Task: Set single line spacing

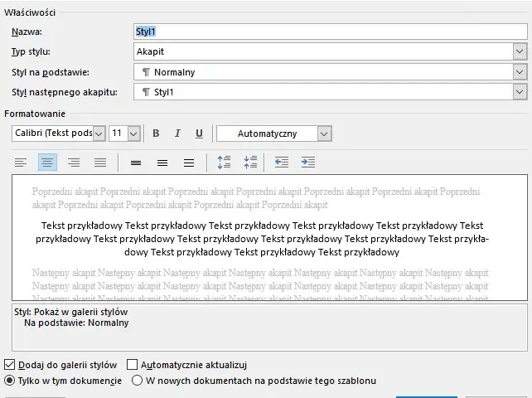Action: pyautogui.click(x=136, y=163)
